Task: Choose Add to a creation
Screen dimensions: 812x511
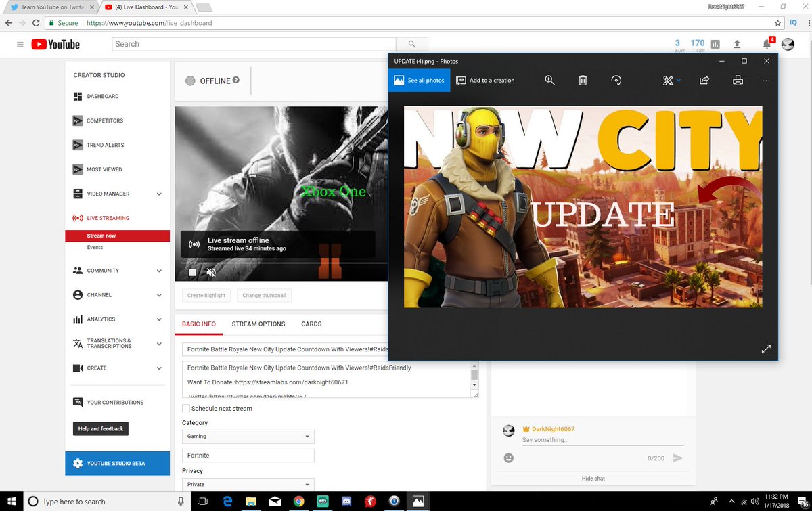Action: coord(485,80)
